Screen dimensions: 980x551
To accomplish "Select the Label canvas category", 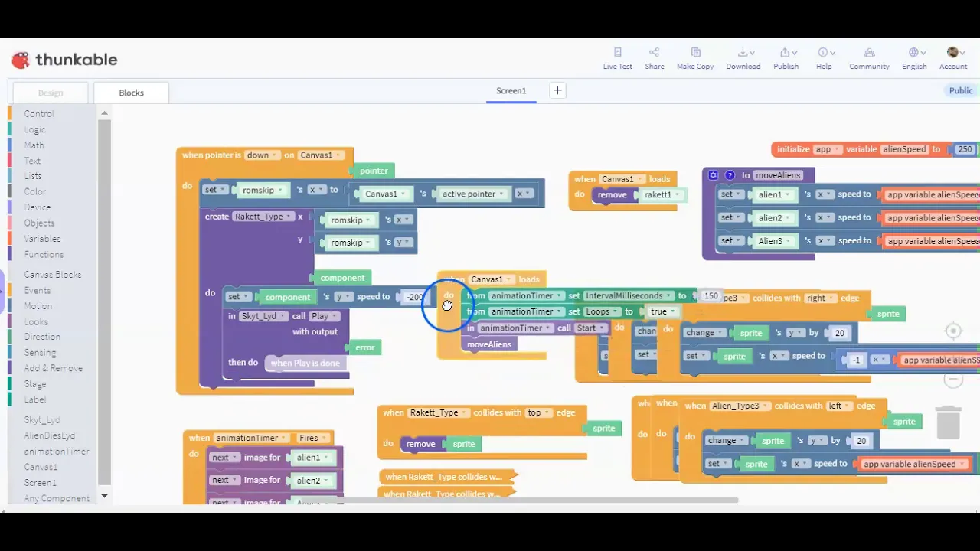I will coord(35,399).
